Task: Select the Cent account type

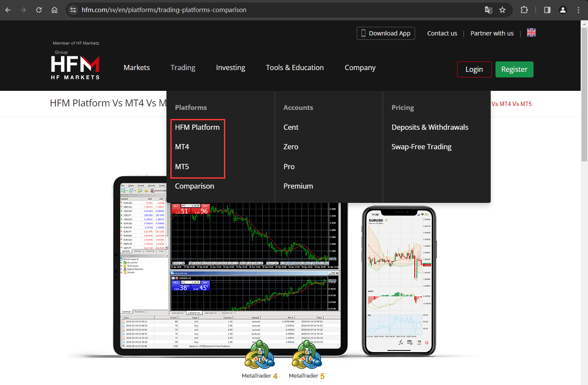Action: (291, 127)
